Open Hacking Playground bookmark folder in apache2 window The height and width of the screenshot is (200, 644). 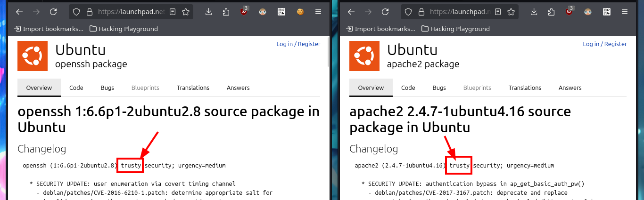click(x=455, y=29)
